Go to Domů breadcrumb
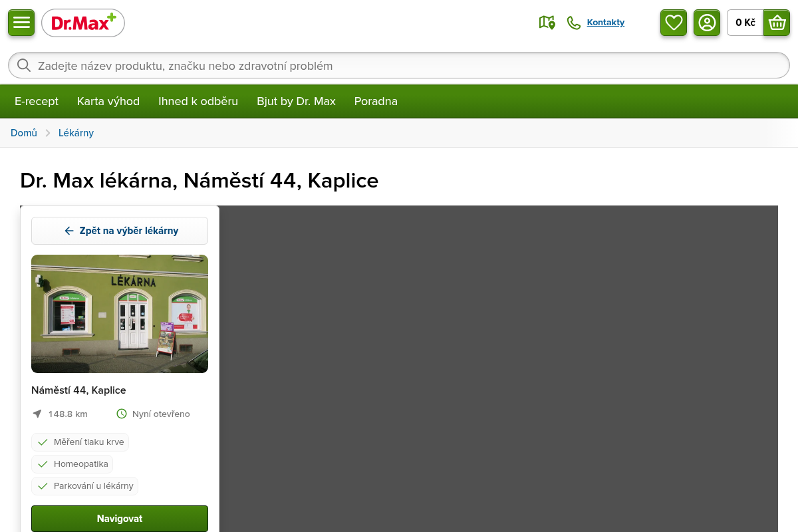The image size is (798, 532). point(24,133)
